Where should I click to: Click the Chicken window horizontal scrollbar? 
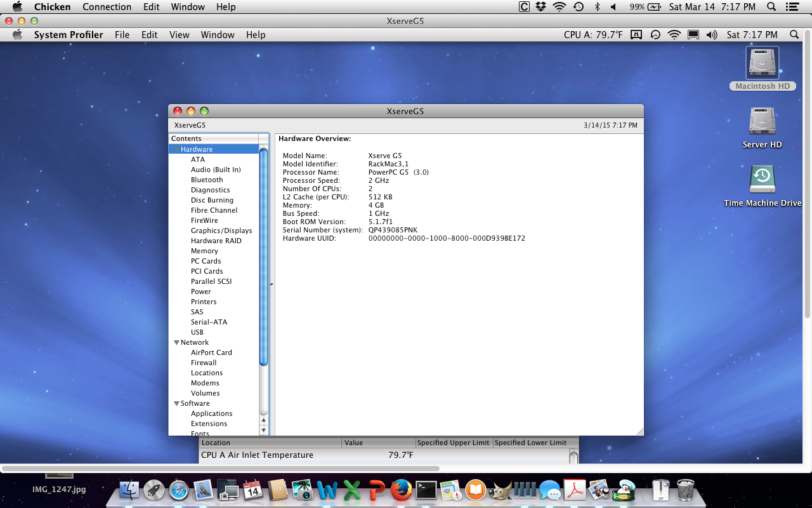pos(220,469)
